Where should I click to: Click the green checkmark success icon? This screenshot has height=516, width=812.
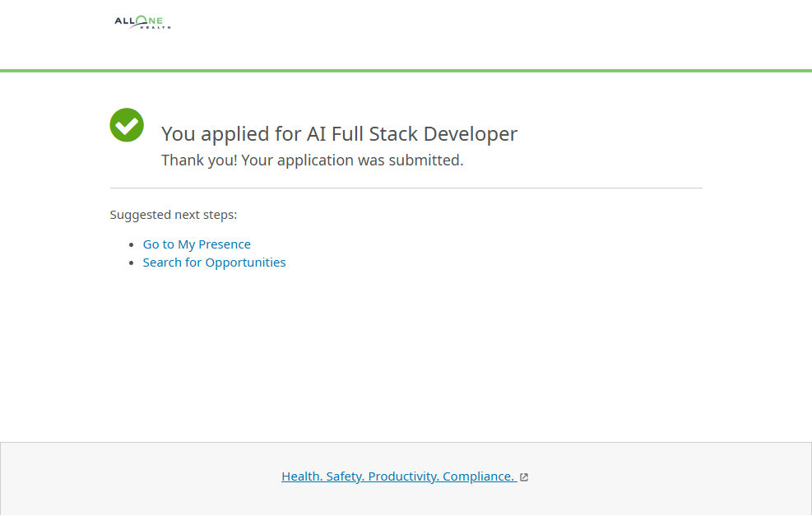[127, 125]
